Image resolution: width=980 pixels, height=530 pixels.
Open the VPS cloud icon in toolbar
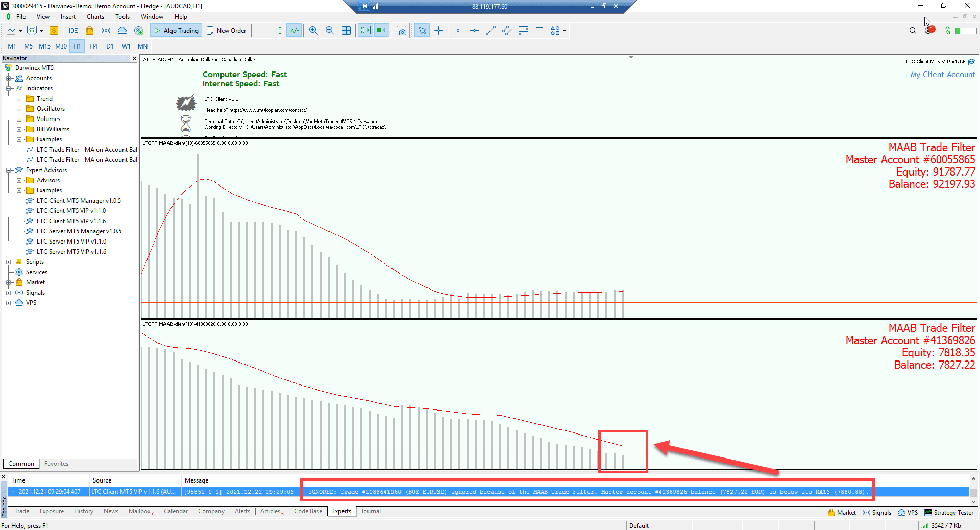(122, 31)
